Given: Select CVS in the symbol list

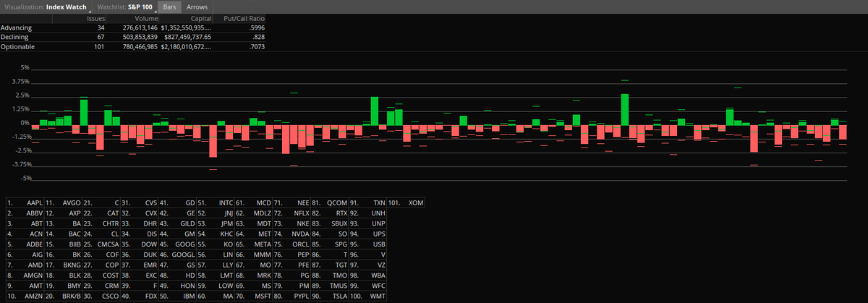Looking at the screenshot, I should coord(150,203).
